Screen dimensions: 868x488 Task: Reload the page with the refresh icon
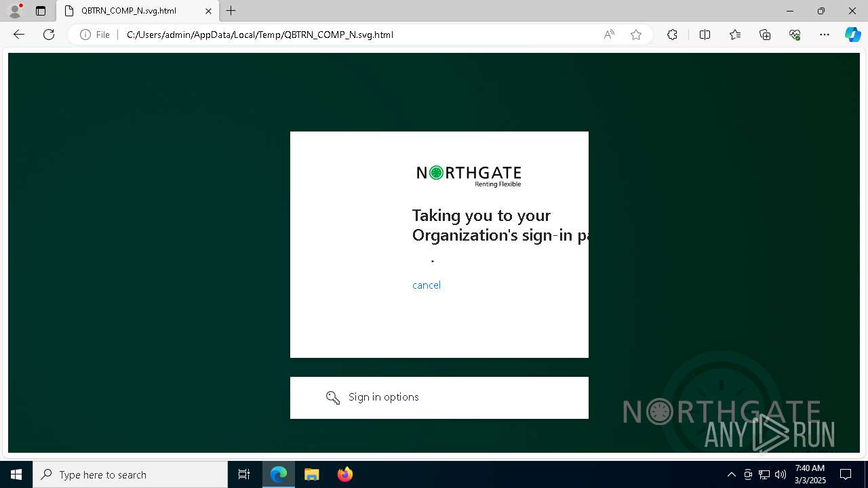click(x=49, y=35)
